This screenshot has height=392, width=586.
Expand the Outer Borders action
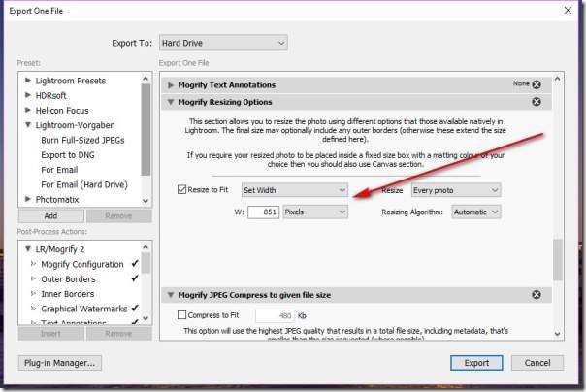33,278
